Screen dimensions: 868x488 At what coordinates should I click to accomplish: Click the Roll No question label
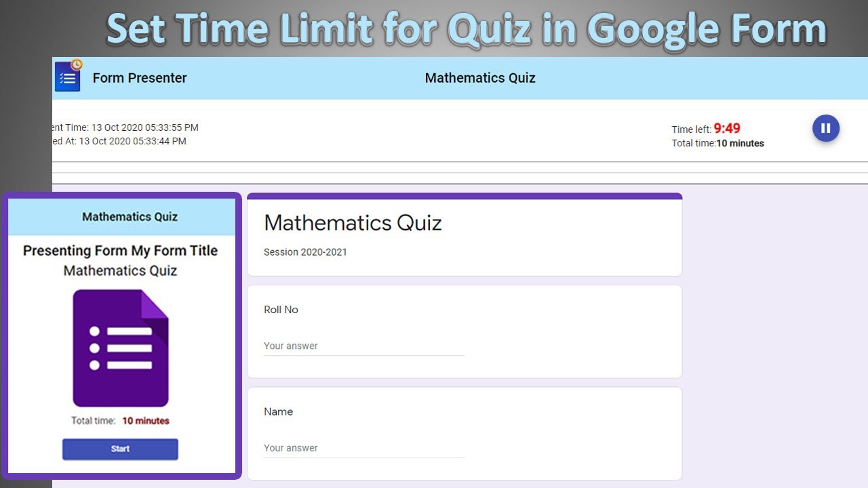coord(281,310)
